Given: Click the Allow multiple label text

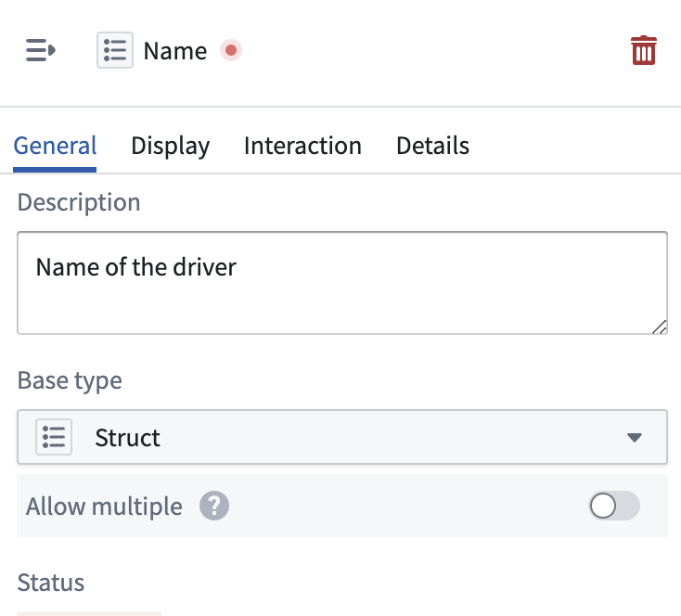Looking at the screenshot, I should tap(104, 507).
